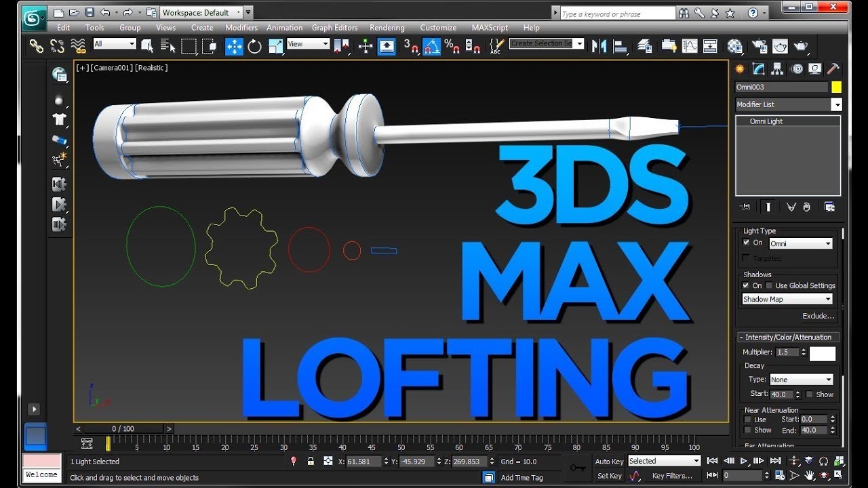Render the scene with teapot icon
Image resolution: width=868 pixels, height=488 pixels.
coord(801,46)
